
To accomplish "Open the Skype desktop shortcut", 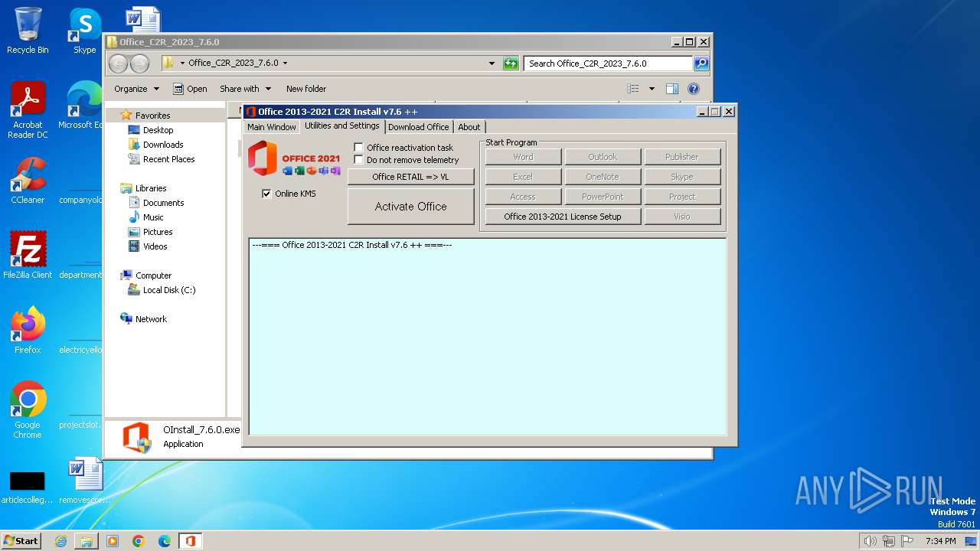I will coord(84,31).
